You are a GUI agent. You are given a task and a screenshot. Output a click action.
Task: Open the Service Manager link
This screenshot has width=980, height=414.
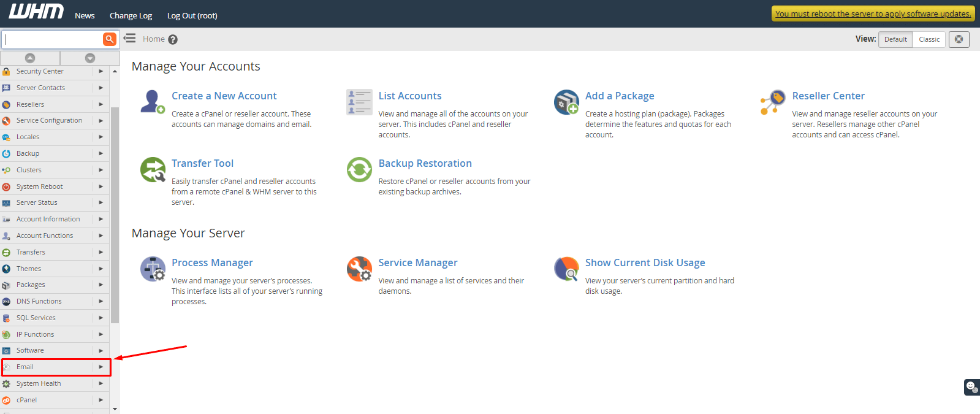point(418,263)
